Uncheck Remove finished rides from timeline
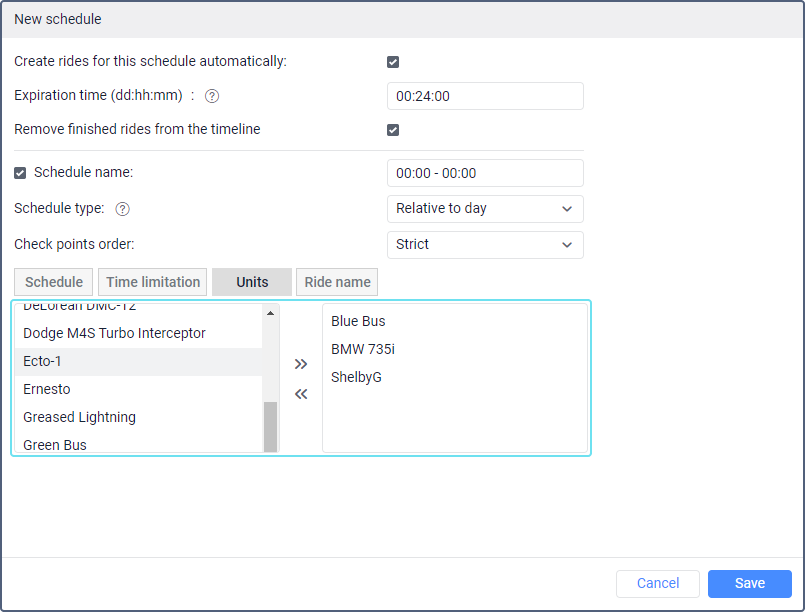Image resolution: width=805 pixels, height=612 pixels. 393,130
